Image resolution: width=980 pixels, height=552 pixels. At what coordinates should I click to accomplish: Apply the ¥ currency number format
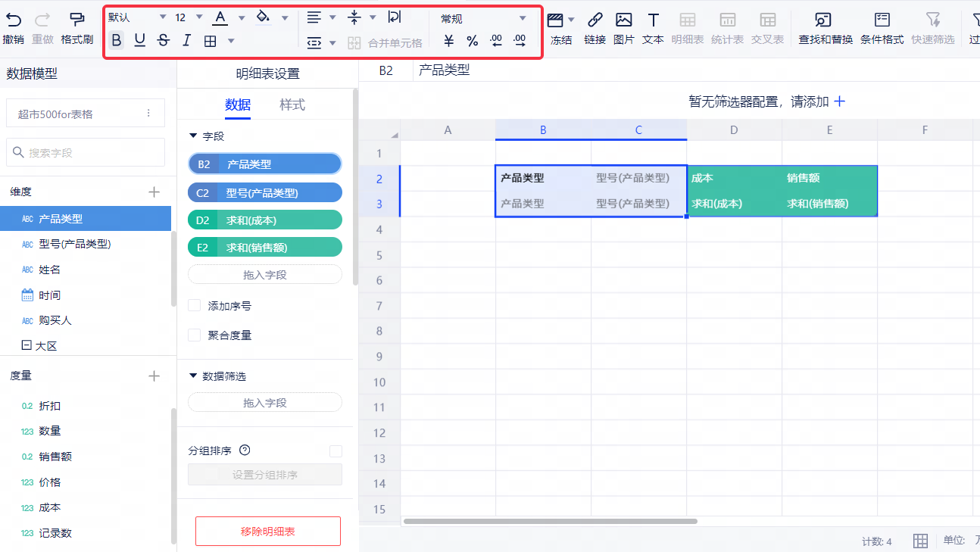tap(449, 41)
